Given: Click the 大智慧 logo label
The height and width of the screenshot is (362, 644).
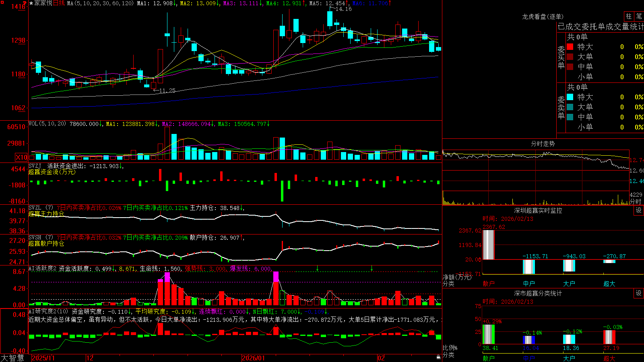Looking at the screenshot, I should [12, 358].
